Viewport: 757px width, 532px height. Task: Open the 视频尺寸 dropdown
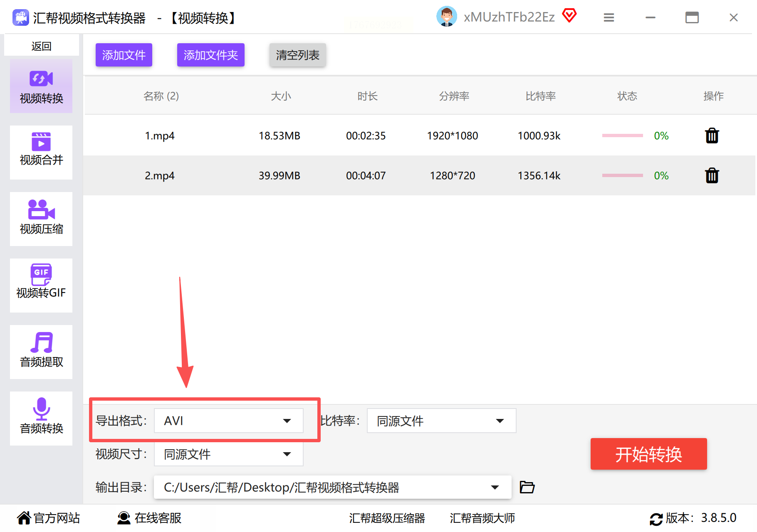(x=228, y=454)
